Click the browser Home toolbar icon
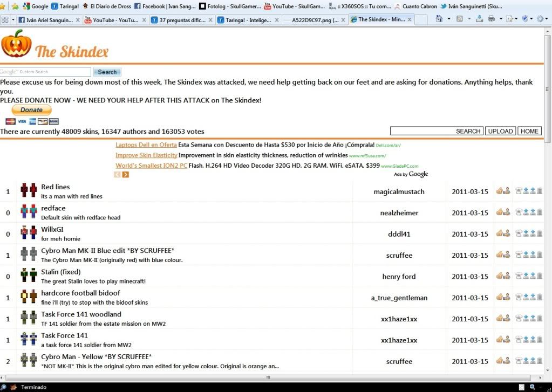 (x=439, y=19)
